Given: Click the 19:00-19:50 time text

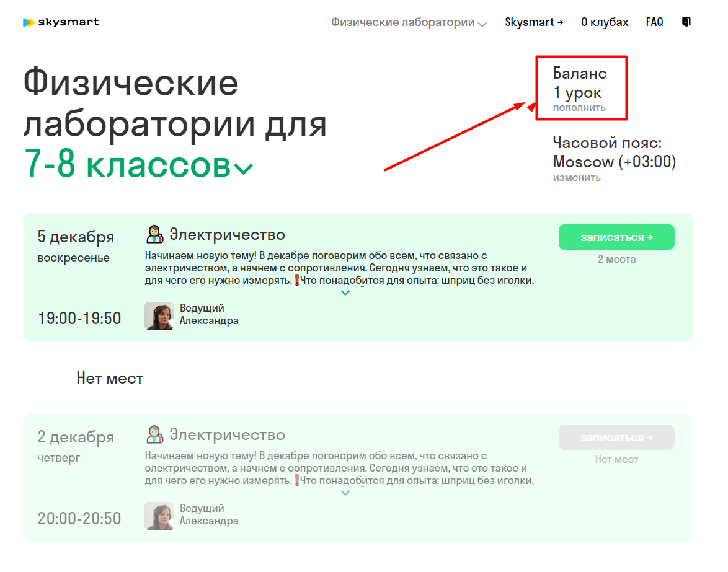Looking at the screenshot, I should [79, 319].
